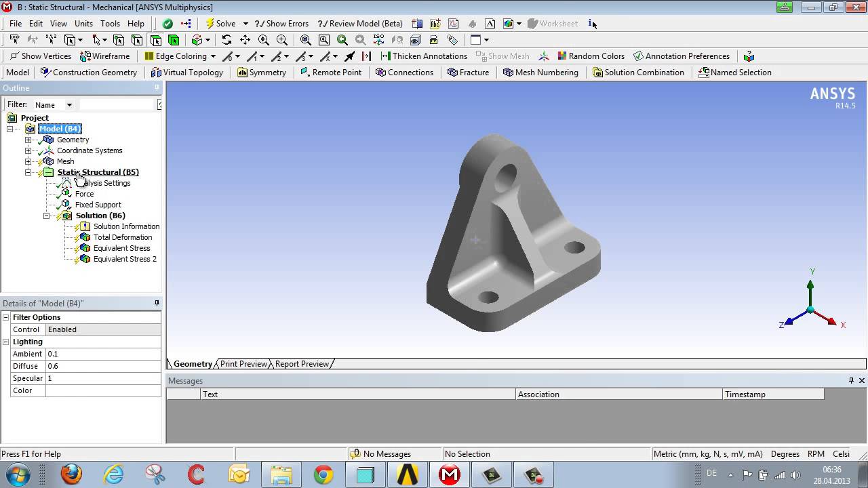Click the Remote Point button
The image size is (868, 488).
click(x=331, y=72)
